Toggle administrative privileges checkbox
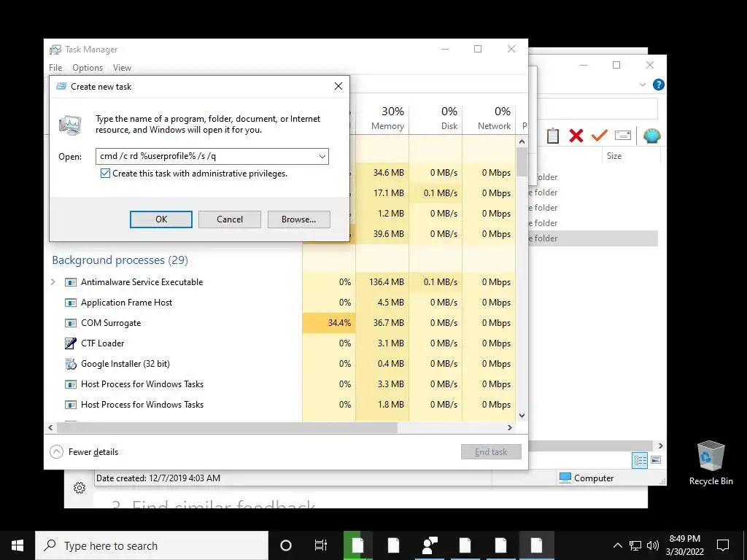Image resolution: width=747 pixels, height=560 pixels. click(105, 174)
